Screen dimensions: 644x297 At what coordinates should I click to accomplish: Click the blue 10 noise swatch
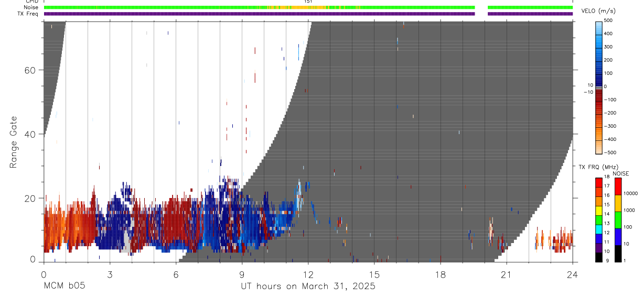[618, 237]
